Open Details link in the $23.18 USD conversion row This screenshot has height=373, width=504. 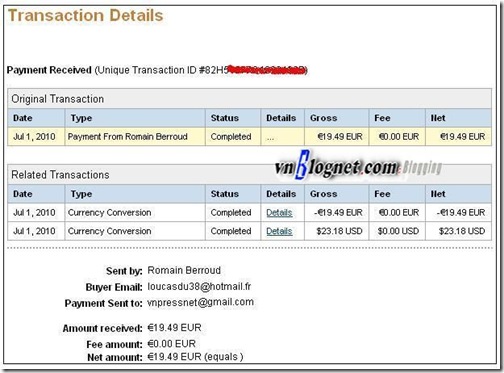pyautogui.click(x=279, y=231)
